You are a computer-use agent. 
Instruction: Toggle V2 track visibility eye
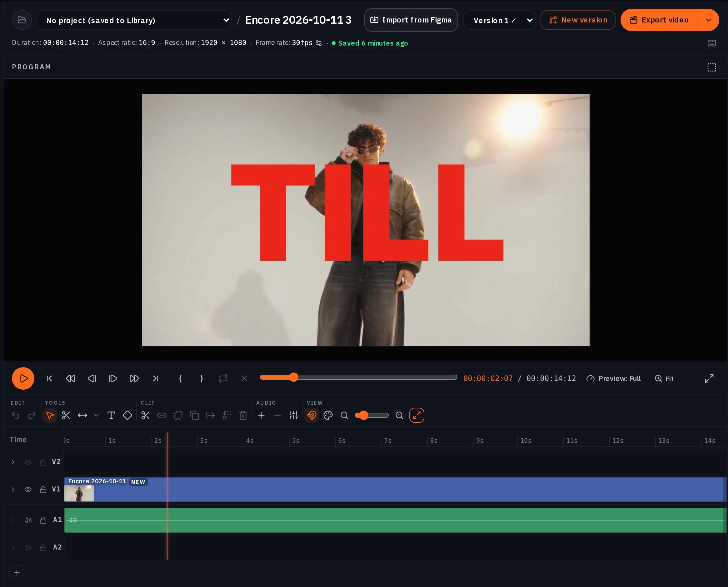[28, 462]
